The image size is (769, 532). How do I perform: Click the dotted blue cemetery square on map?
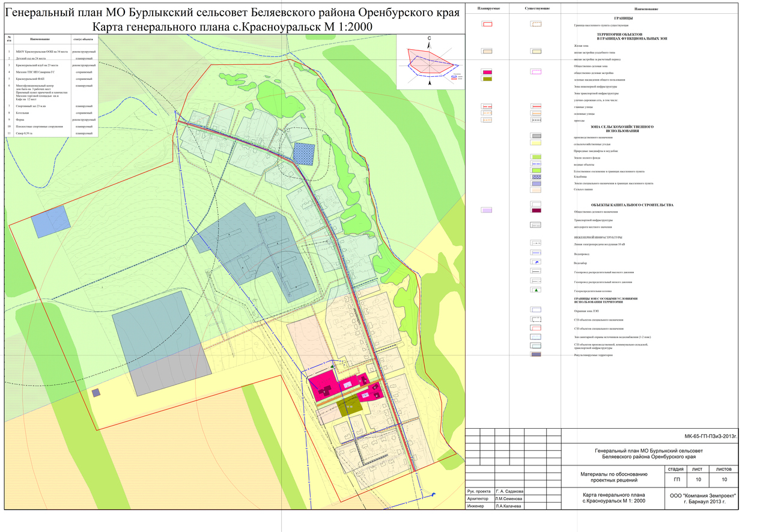click(304, 153)
